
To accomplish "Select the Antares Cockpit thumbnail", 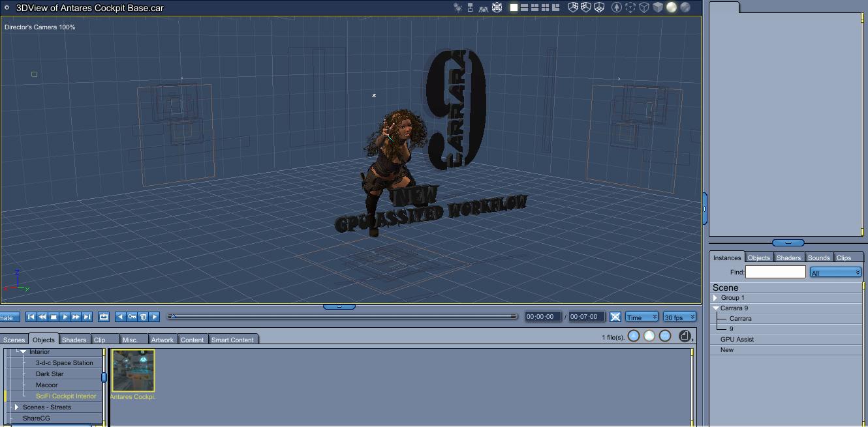I will [133, 370].
